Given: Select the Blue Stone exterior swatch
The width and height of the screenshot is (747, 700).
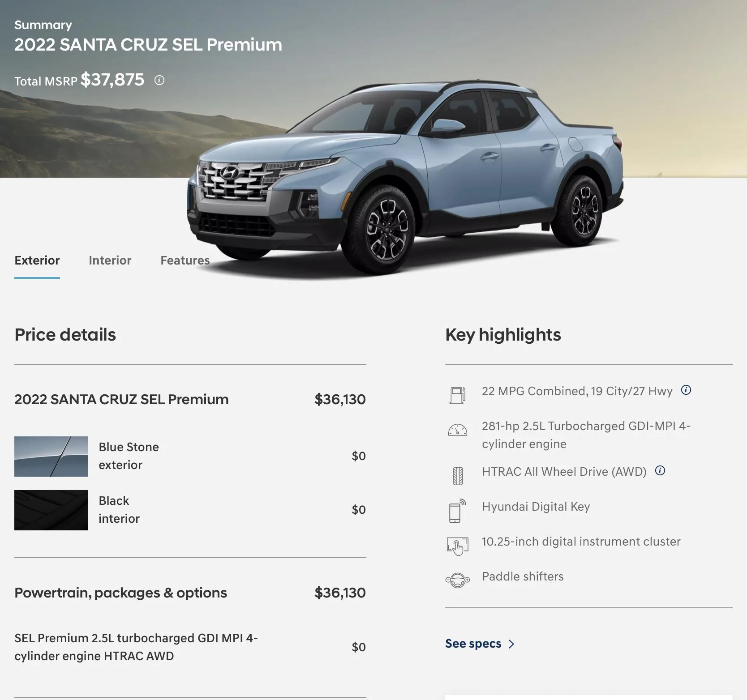Looking at the screenshot, I should pyautogui.click(x=51, y=457).
